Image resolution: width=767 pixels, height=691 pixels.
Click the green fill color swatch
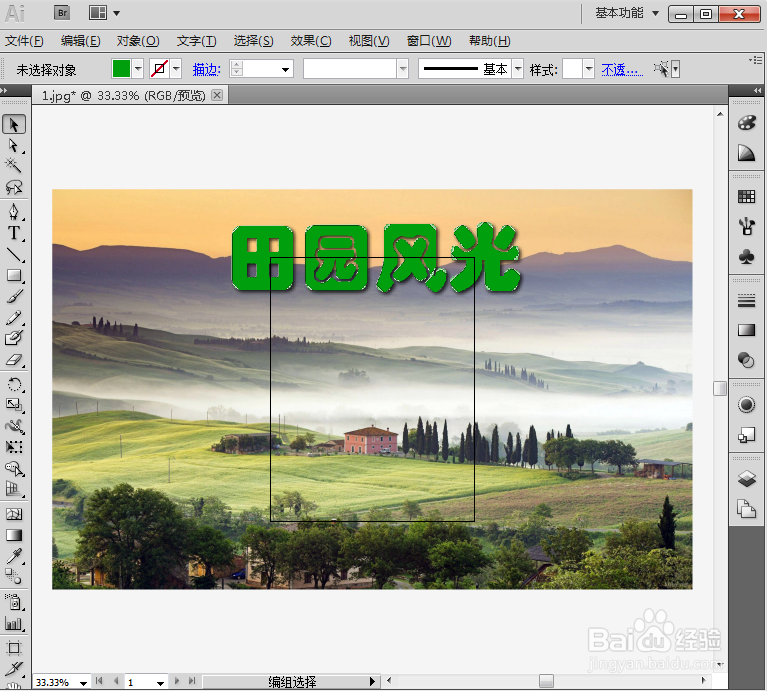point(121,69)
